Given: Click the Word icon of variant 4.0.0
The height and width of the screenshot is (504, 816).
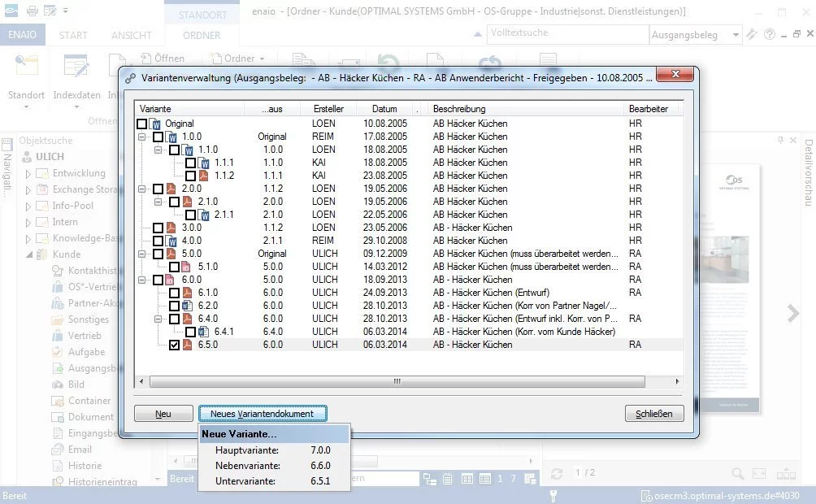Looking at the screenshot, I should pos(171,241).
